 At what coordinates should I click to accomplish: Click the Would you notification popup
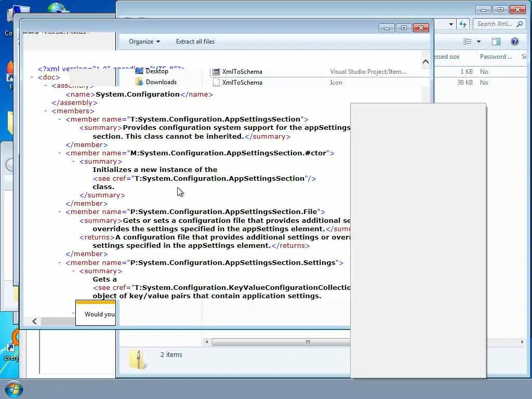(96, 313)
